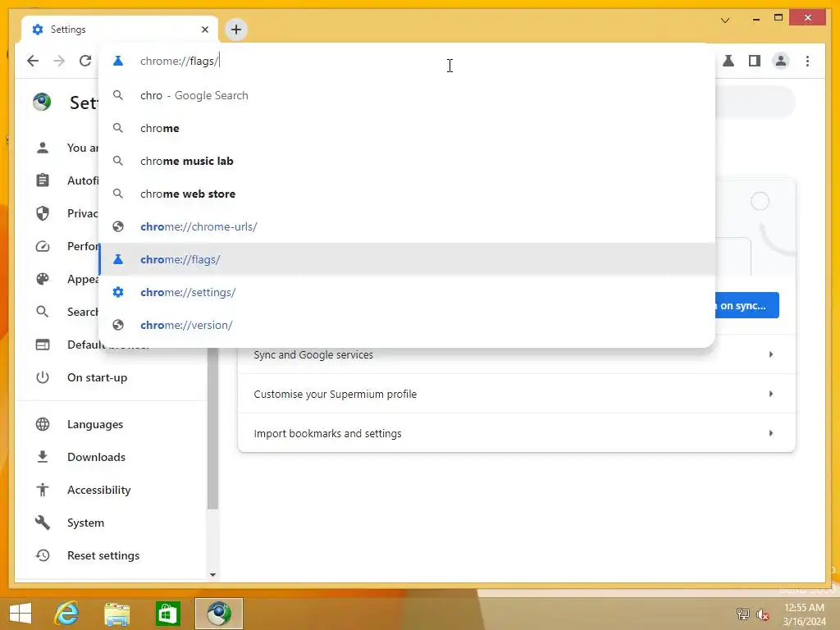Open File Explorer from taskbar
This screenshot has height=630, width=840.
[x=116, y=614]
